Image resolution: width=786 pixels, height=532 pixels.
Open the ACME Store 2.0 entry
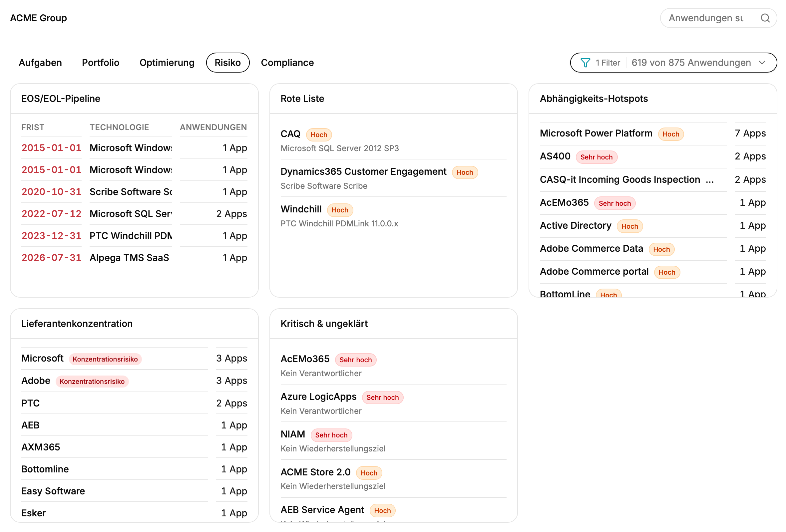coord(393,479)
